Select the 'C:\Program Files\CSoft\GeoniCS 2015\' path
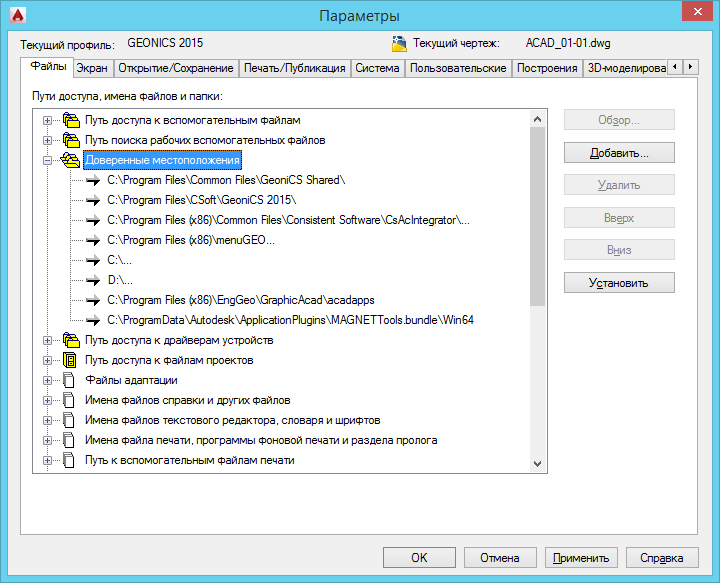 point(202,200)
